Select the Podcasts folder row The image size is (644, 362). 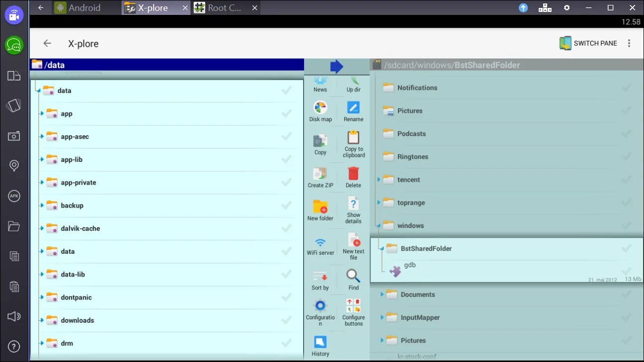(507, 134)
